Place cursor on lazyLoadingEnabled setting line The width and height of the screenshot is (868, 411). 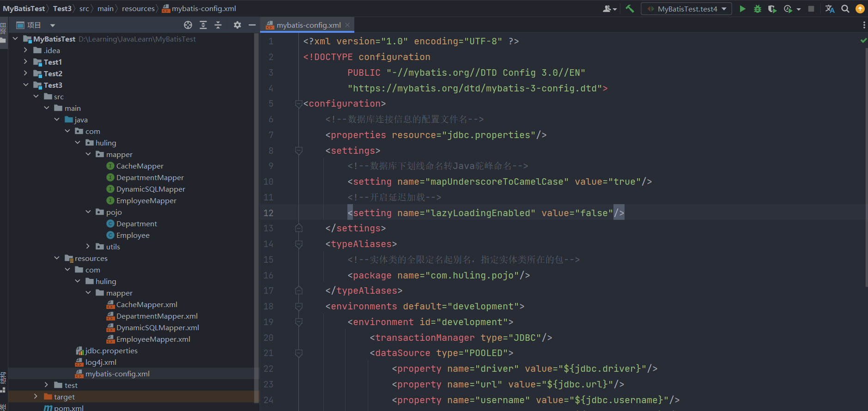(x=486, y=213)
